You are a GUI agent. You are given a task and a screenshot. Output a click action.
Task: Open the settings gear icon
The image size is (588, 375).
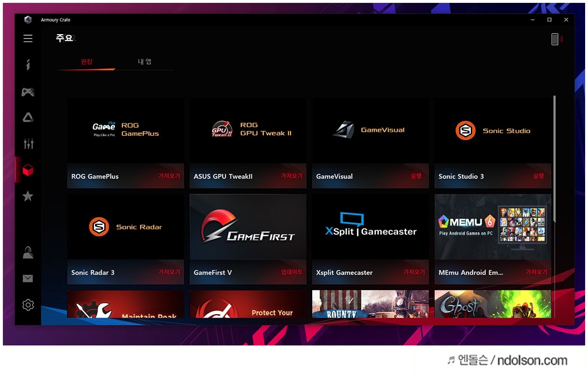pyautogui.click(x=28, y=305)
